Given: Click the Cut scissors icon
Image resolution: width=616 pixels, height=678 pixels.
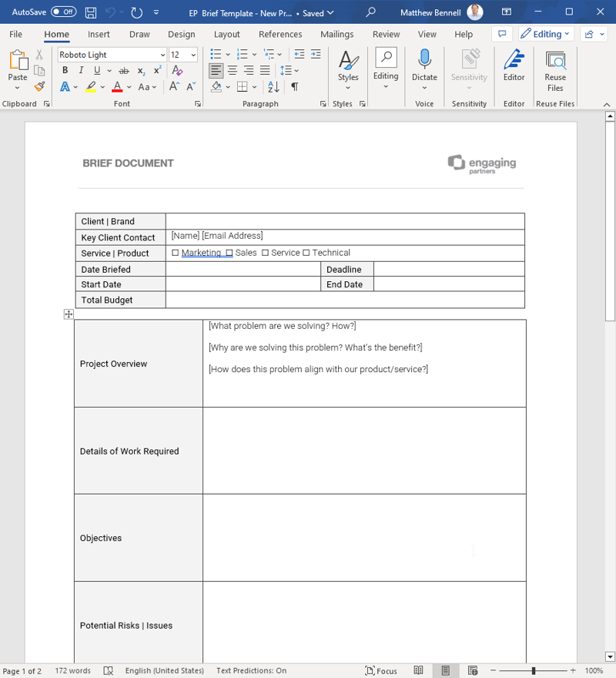Looking at the screenshot, I should 39,55.
